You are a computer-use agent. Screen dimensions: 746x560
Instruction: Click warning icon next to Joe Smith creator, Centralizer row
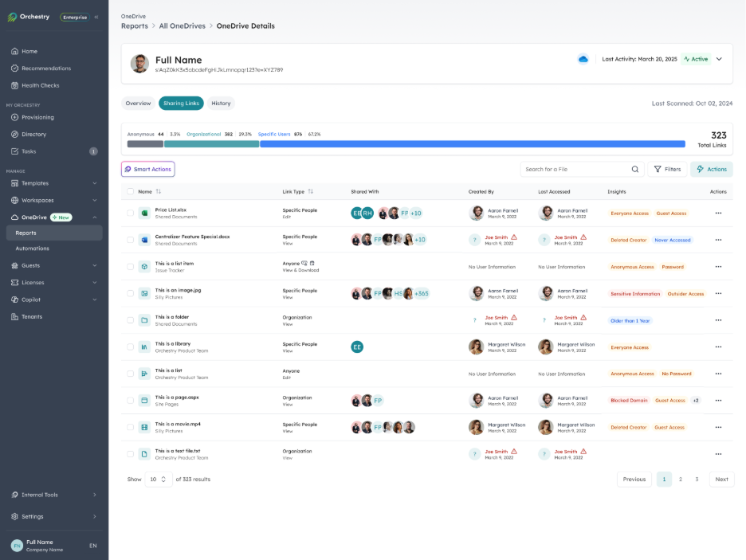point(514,237)
